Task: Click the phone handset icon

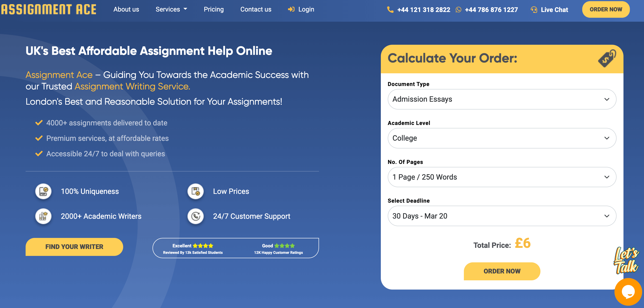Action: (x=390, y=10)
